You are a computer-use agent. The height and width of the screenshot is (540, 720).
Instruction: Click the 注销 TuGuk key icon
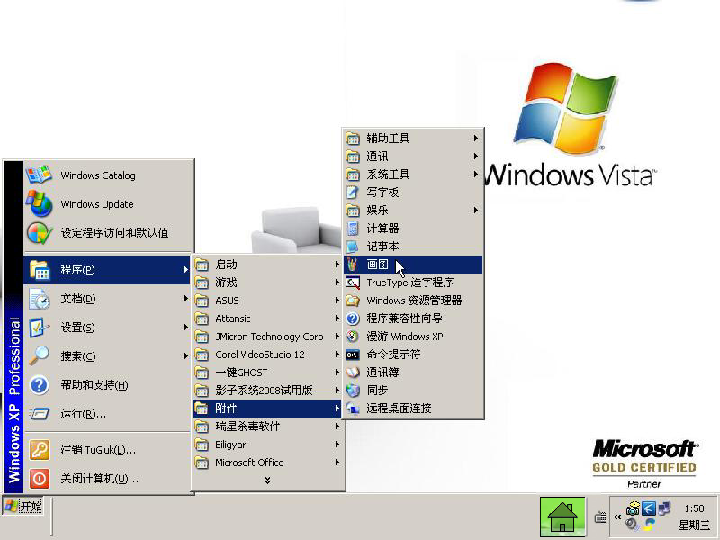pos(39,450)
